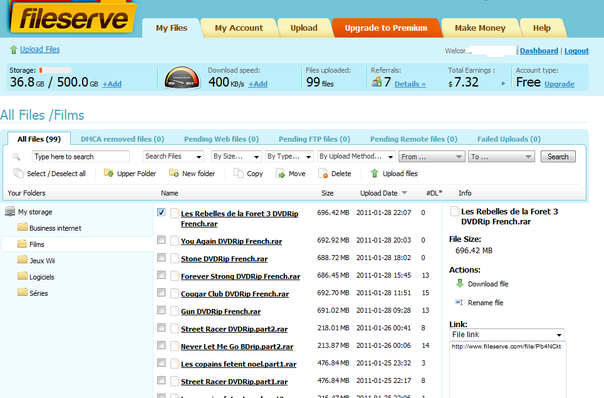Click file icon next to Gun DVDRip
604x398 pixels.
175,311
